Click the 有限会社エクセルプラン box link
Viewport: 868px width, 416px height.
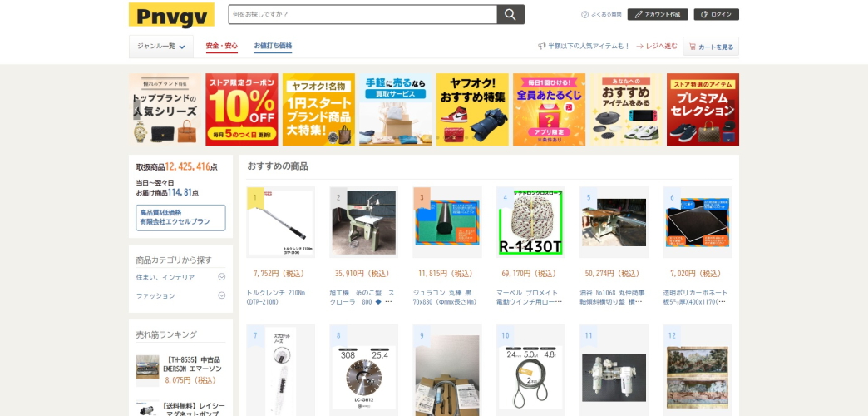180,217
